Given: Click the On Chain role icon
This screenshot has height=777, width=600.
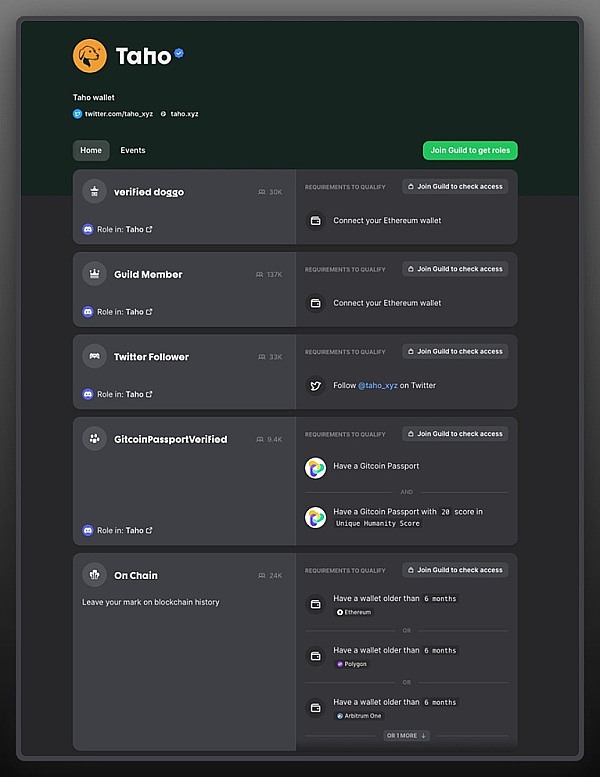Looking at the screenshot, I should tap(94, 575).
